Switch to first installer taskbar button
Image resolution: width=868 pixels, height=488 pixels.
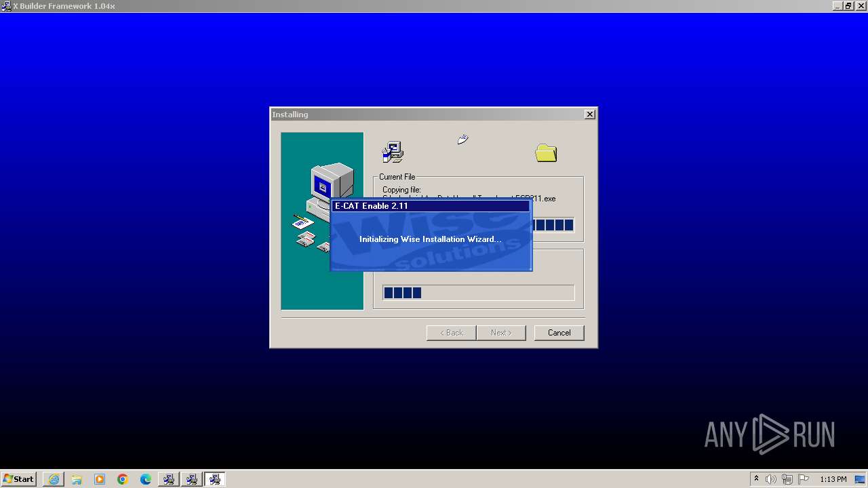pyautogui.click(x=168, y=479)
